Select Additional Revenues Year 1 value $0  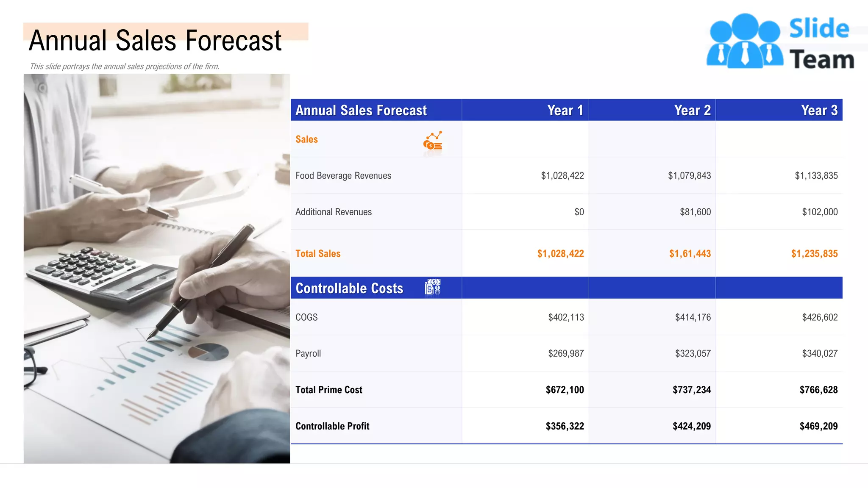(579, 212)
